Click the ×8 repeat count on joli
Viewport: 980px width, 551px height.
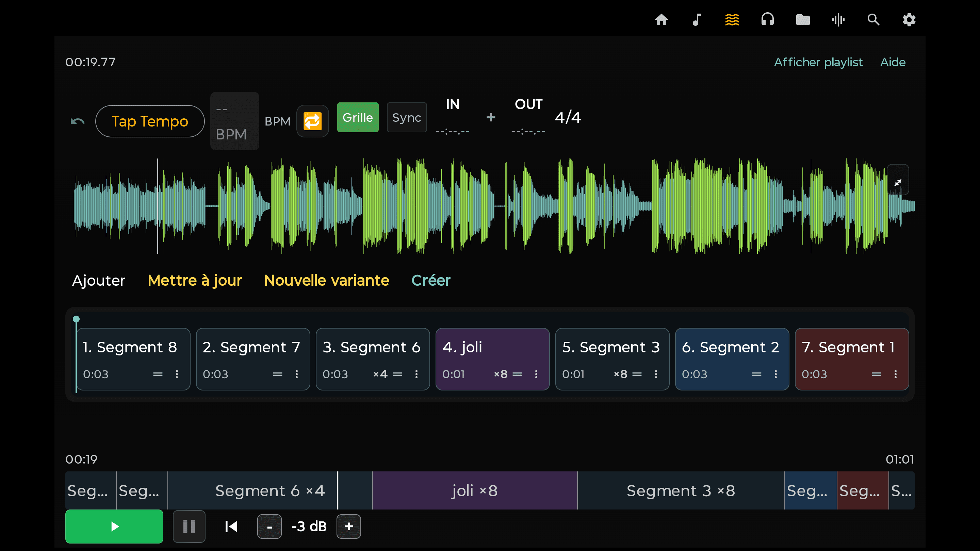point(501,374)
